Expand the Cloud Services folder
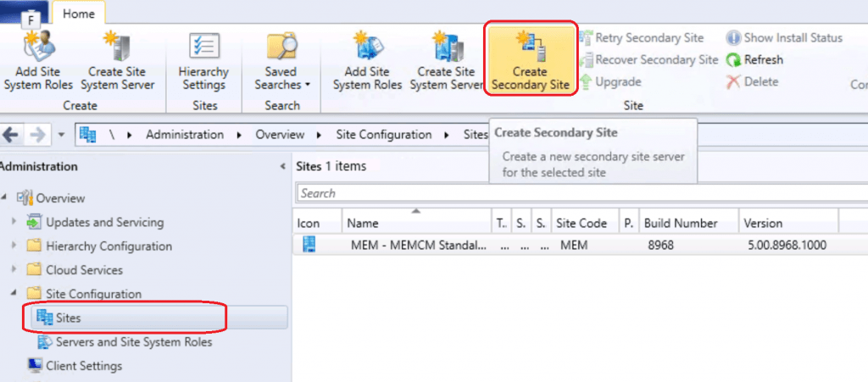This screenshot has width=868, height=382. (15, 270)
